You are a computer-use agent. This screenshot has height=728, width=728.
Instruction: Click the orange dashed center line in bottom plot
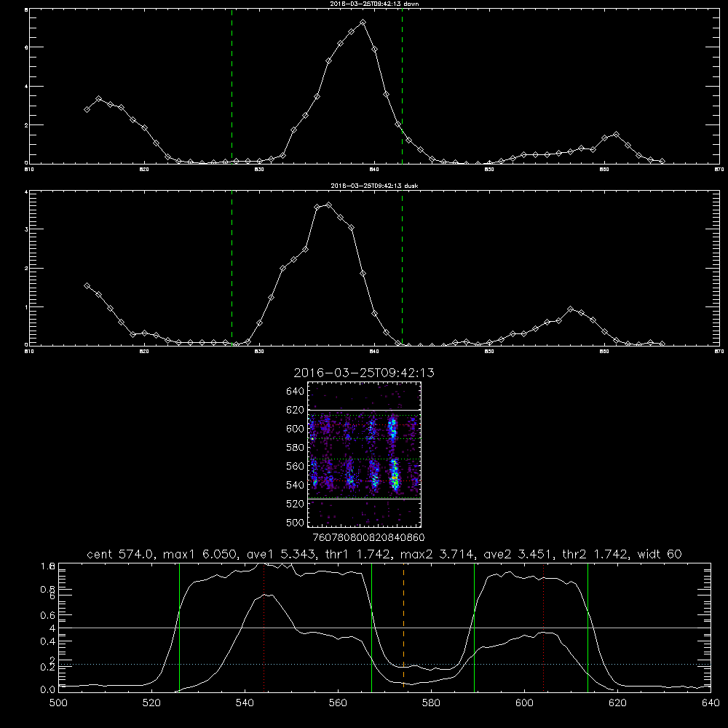(403, 628)
